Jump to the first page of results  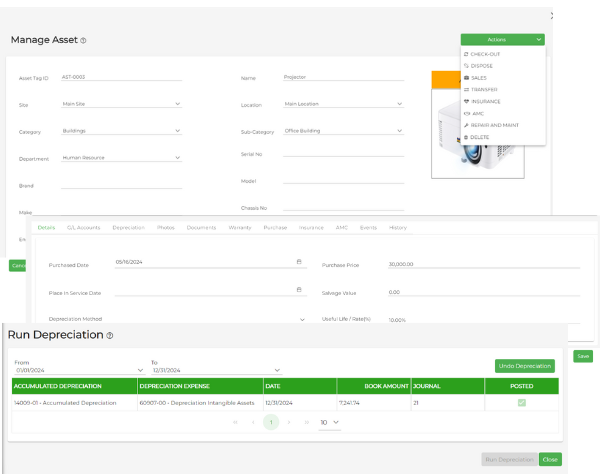coord(236,423)
